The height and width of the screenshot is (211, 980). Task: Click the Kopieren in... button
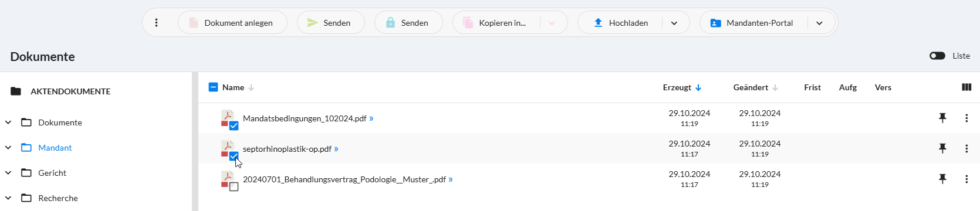click(496, 23)
